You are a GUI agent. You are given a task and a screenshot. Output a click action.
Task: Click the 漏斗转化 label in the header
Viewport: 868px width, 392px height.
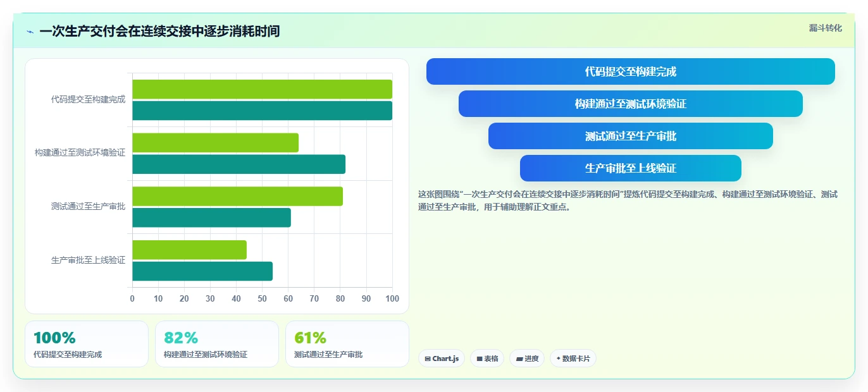tap(826, 28)
